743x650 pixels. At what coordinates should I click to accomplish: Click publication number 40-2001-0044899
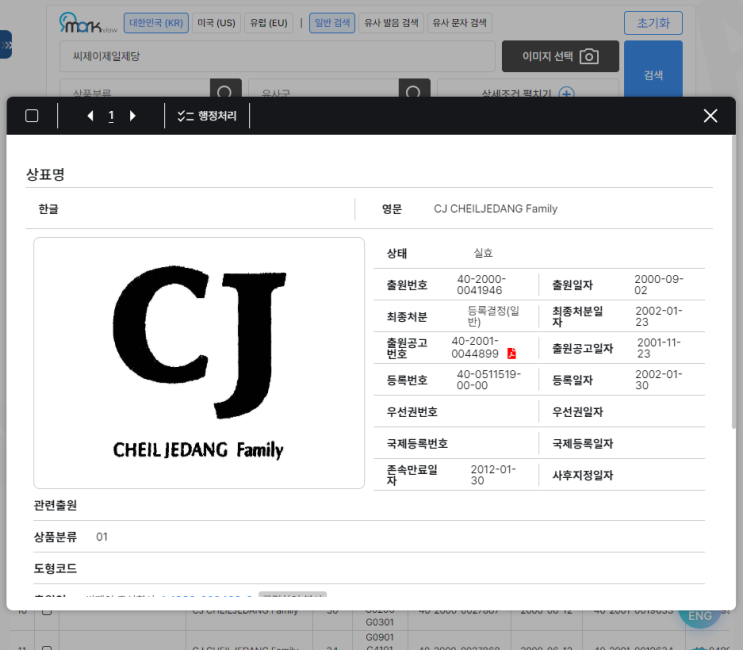point(475,348)
